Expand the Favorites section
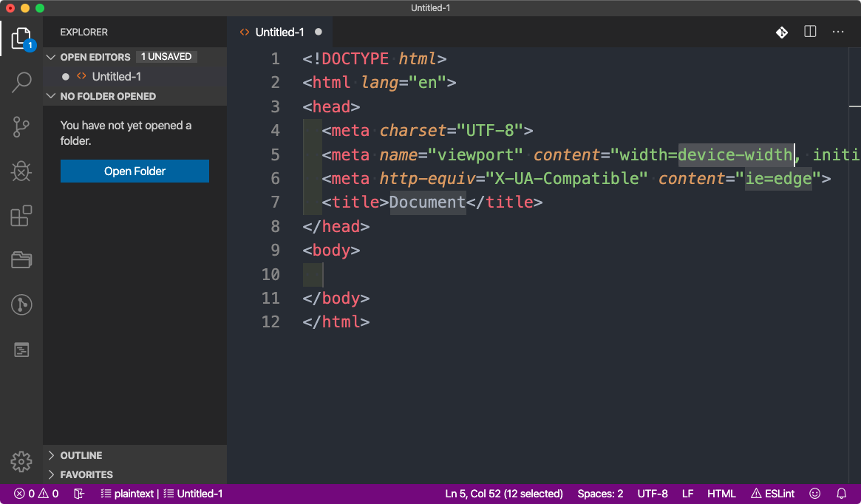Viewport: 861px width, 504px height. point(86,474)
